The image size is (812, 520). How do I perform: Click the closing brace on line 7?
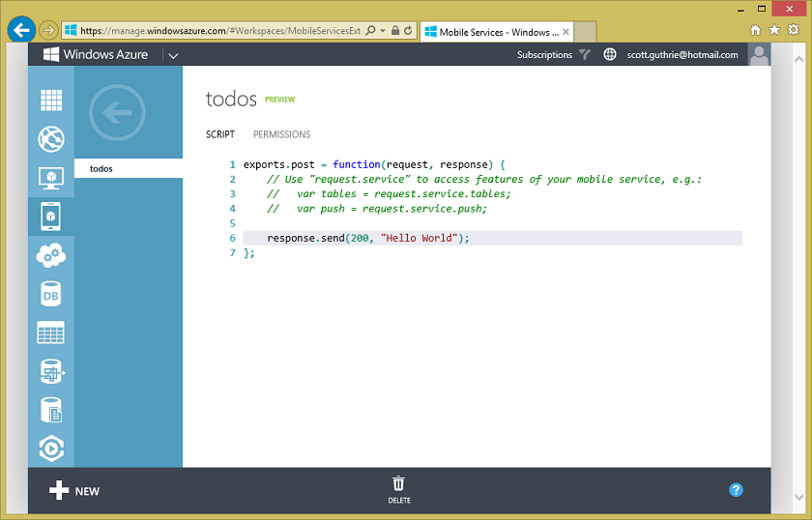(x=249, y=253)
